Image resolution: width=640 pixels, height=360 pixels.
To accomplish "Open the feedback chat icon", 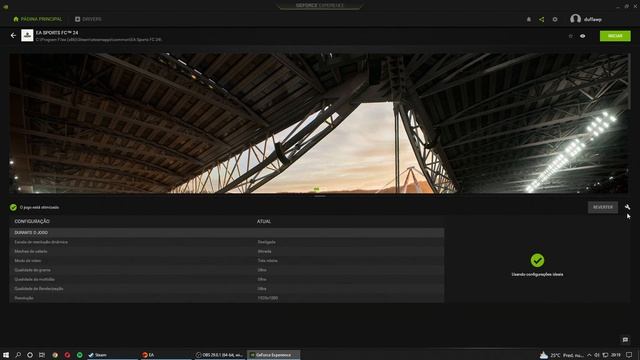I will (x=625, y=340).
